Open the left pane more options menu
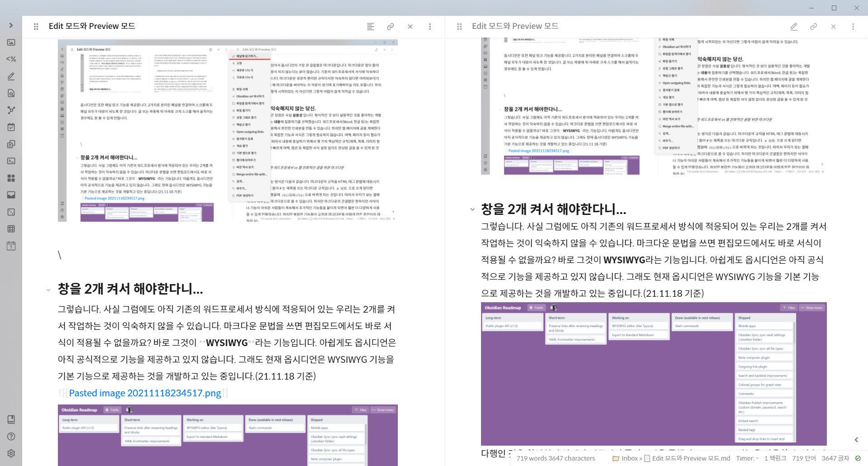868x466 pixels. (430, 27)
